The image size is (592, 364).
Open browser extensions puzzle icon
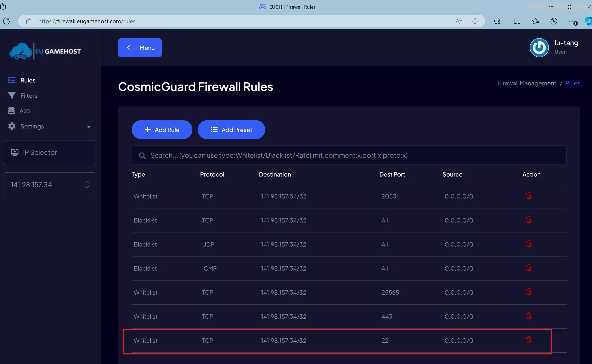(497, 21)
